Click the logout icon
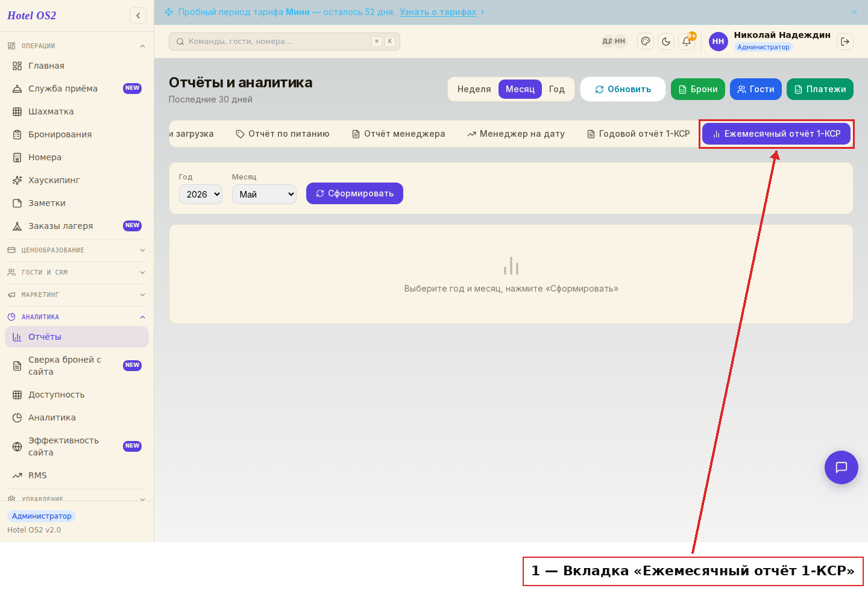This screenshot has height=600, width=868. 845,42
